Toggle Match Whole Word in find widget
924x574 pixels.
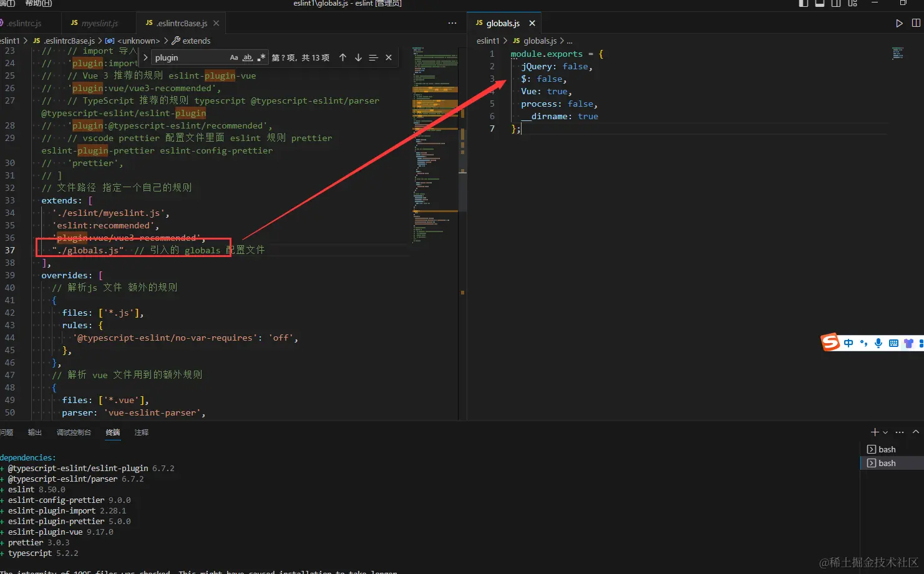click(x=248, y=57)
